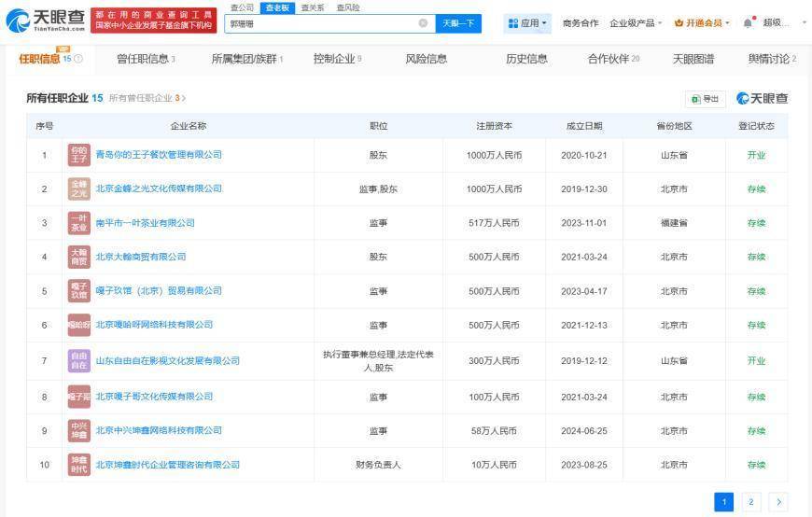Click the 58万人民币 capital cell
The image size is (812, 517).
coord(494,430)
